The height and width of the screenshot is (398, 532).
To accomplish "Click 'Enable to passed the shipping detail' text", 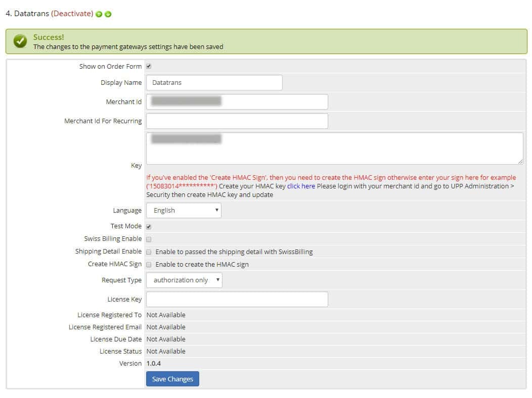I will (234, 252).
